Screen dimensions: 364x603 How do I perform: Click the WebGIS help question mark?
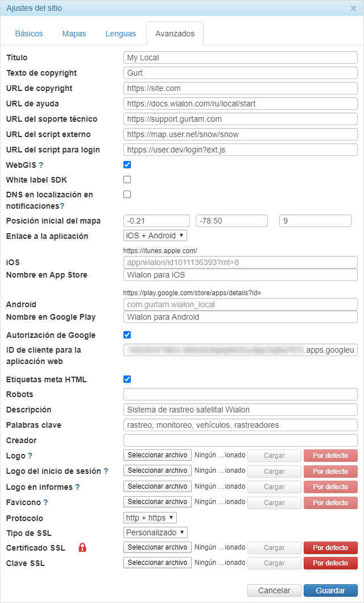[x=41, y=165]
